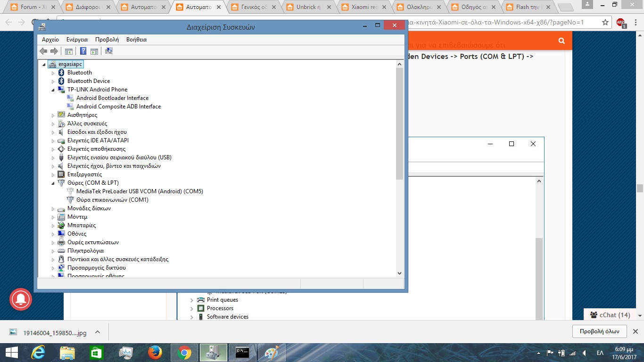
Task: Click the Bluetooth icon beside the 'Bluetooth Device' row
Action: tap(61, 81)
